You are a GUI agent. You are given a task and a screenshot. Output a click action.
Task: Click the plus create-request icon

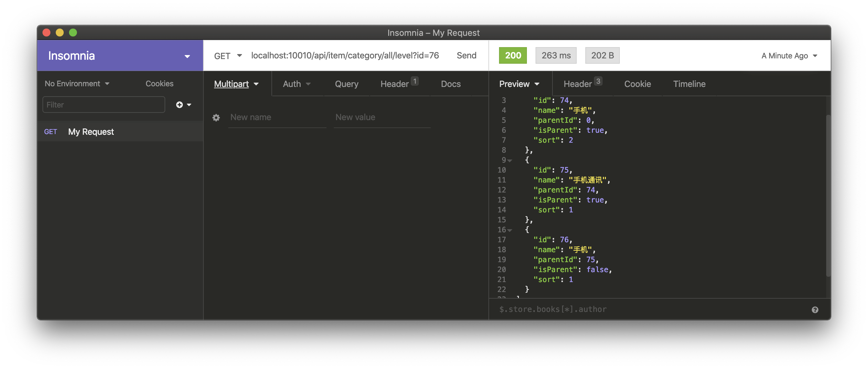180,105
